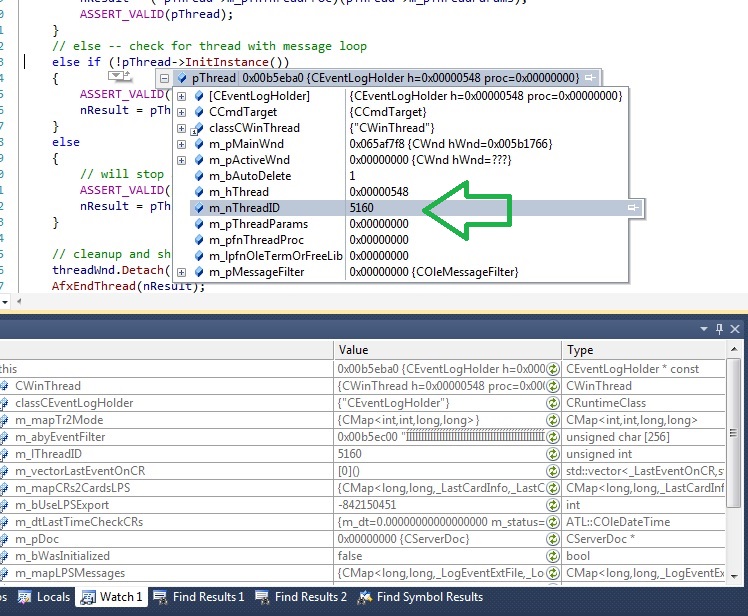Refresh the m_dtLastTimeCheckCRs value
This screenshot has height=616, width=748.
[552, 522]
